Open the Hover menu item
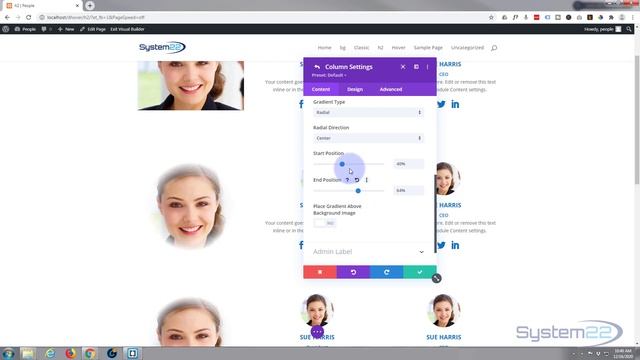This screenshot has height=360, width=640. [x=398, y=48]
